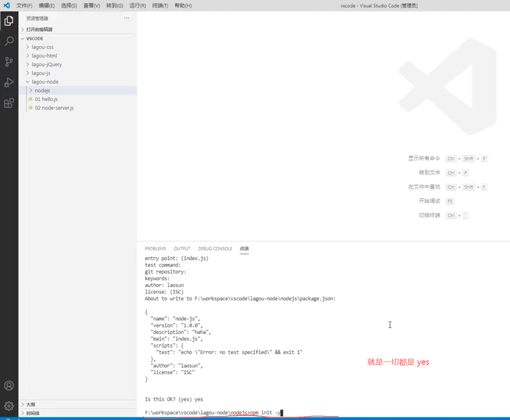Image resolution: width=510 pixels, height=420 pixels.
Task: Click the VS Code logo in title bar
Action: (7, 6)
